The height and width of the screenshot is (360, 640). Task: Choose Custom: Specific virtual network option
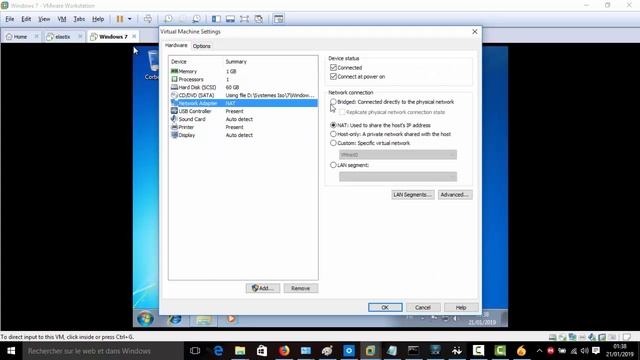click(333, 143)
